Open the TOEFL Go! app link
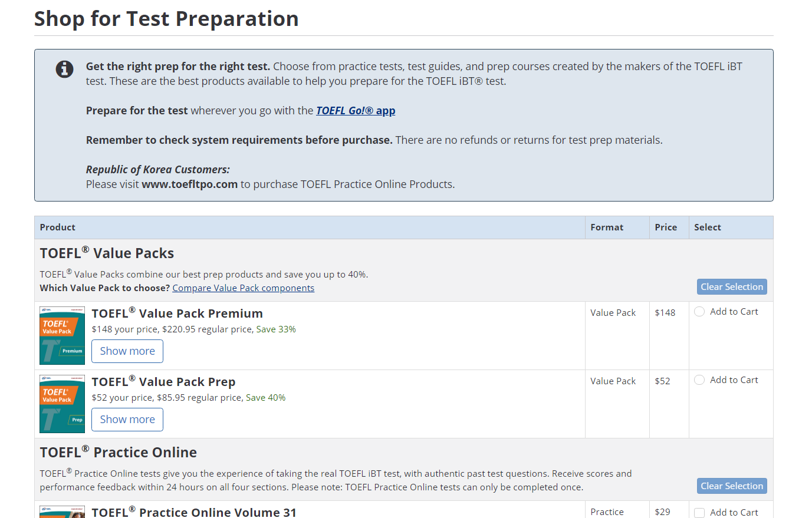The width and height of the screenshot is (812, 518). pos(356,111)
